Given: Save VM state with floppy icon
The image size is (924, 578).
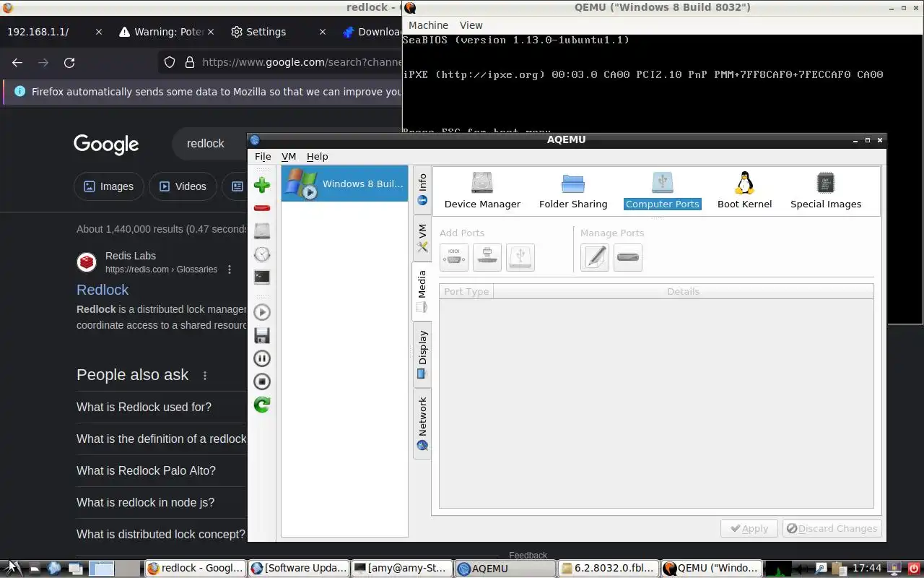Looking at the screenshot, I should 262,335.
